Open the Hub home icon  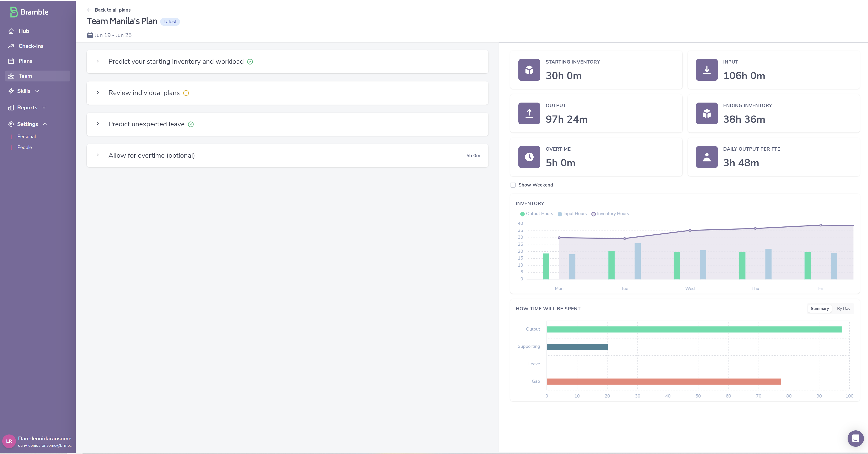point(11,31)
